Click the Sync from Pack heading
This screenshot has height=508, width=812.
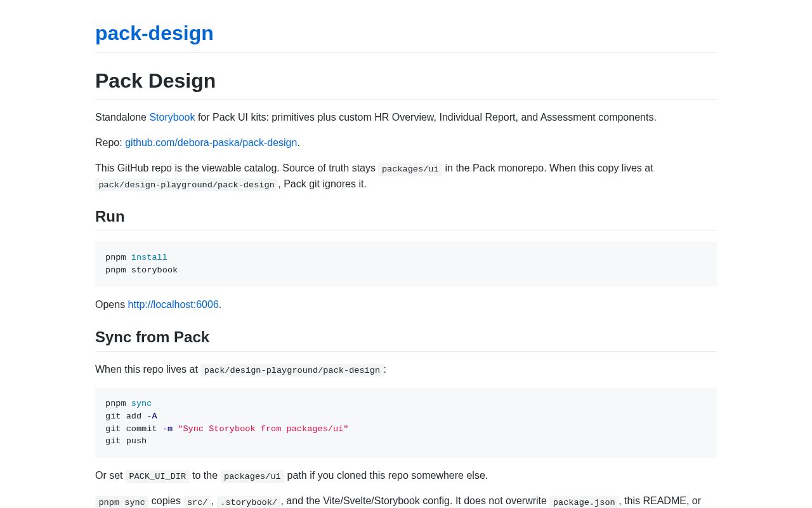152,337
